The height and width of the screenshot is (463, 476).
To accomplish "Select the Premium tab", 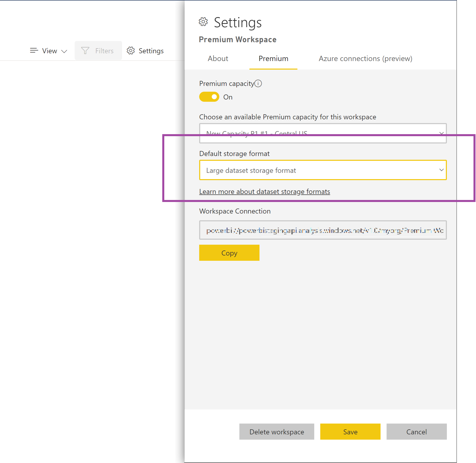I will [273, 59].
